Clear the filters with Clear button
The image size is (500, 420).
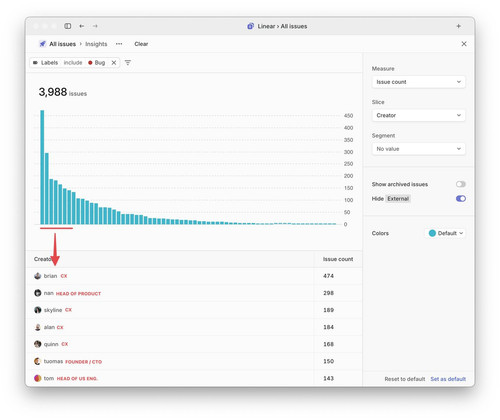click(x=141, y=44)
